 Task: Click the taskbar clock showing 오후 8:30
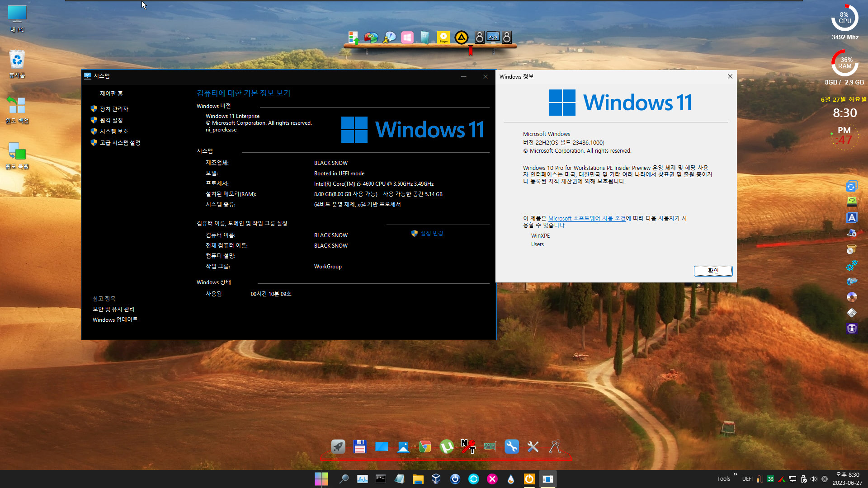point(848,479)
